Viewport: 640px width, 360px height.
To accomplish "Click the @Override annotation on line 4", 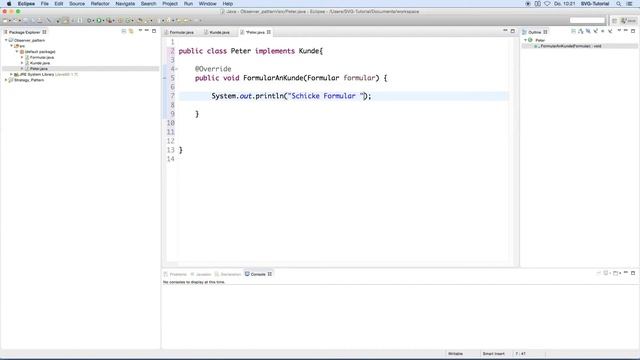I will pyautogui.click(x=213, y=69).
